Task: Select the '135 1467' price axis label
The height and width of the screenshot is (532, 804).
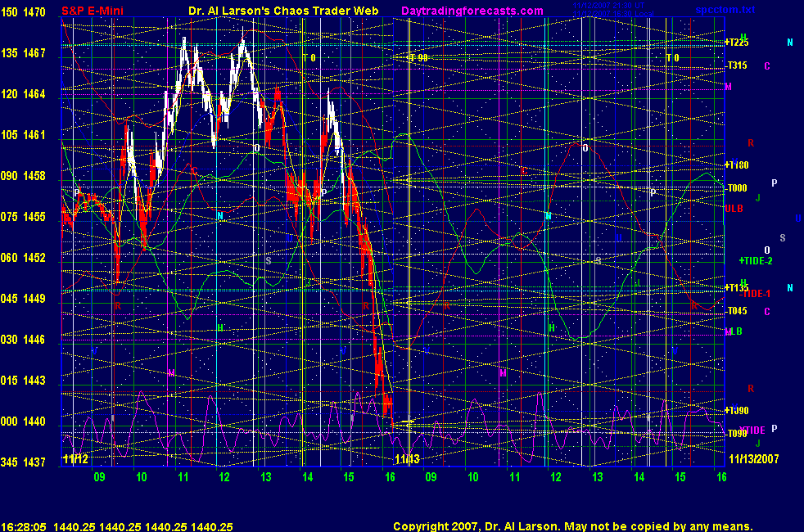Action: [x=23, y=52]
